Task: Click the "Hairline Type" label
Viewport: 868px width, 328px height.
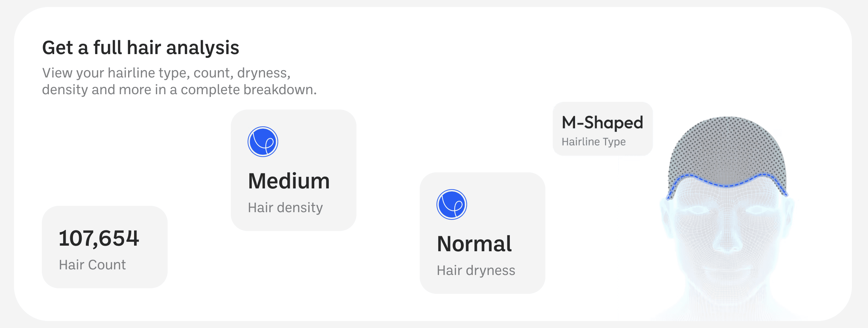Action: [594, 142]
